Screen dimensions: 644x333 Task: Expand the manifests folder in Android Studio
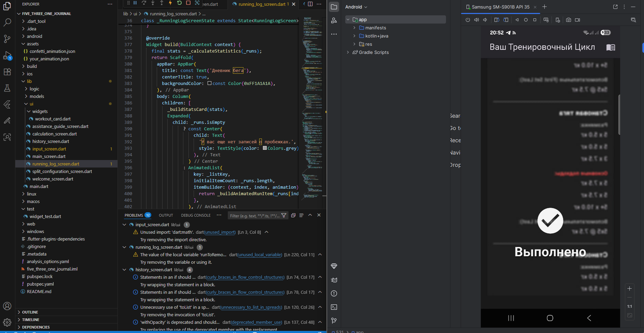tap(354, 28)
